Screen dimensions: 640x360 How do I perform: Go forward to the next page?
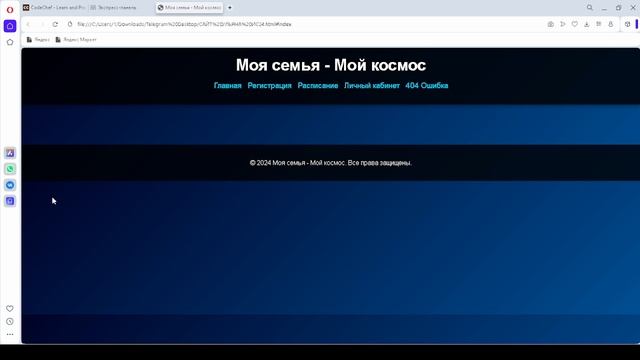coord(42,24)
